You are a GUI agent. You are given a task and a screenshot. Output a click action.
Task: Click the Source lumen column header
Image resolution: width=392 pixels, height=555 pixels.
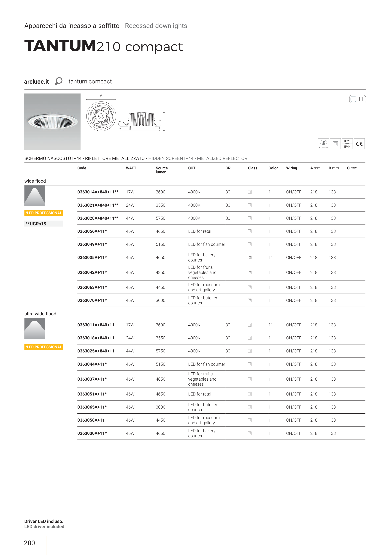(162, 170)
